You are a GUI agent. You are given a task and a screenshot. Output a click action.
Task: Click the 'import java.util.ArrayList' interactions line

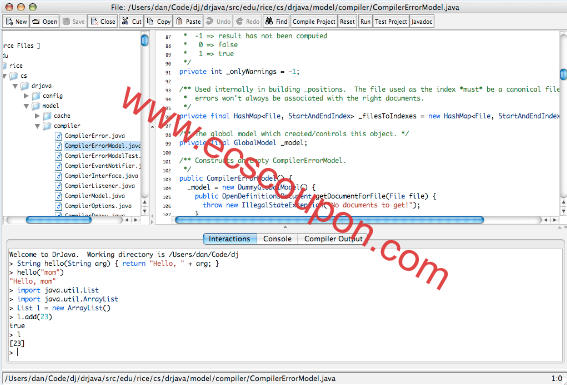click(64, 299)
